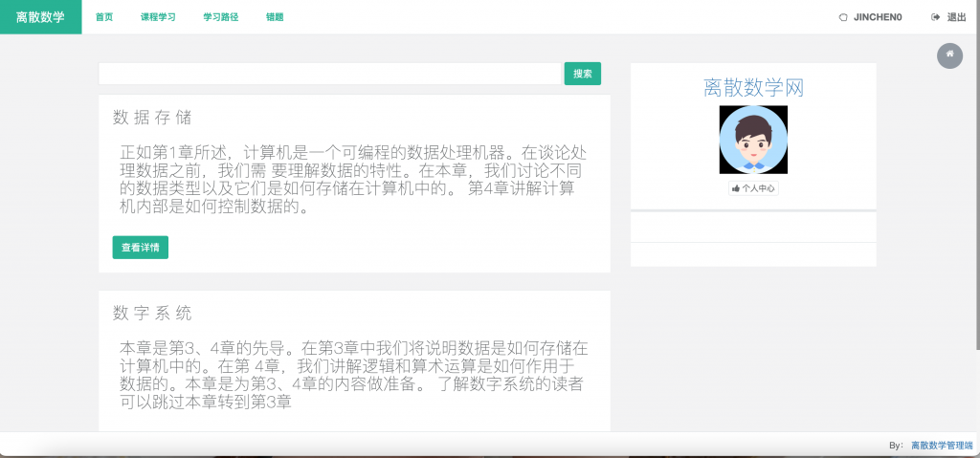
Task: Click the logout arrow icon
Action: [936, 17]
